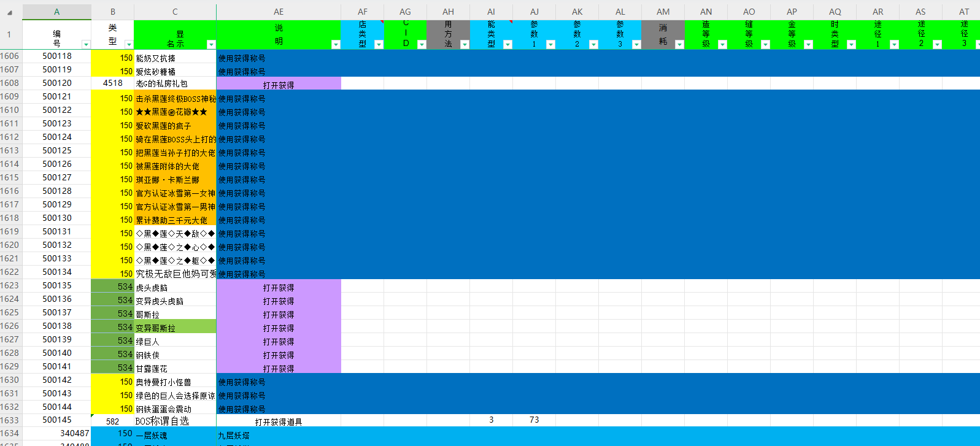
Task: Open the 消耗 column filter arrow
Action: point(679,44)
